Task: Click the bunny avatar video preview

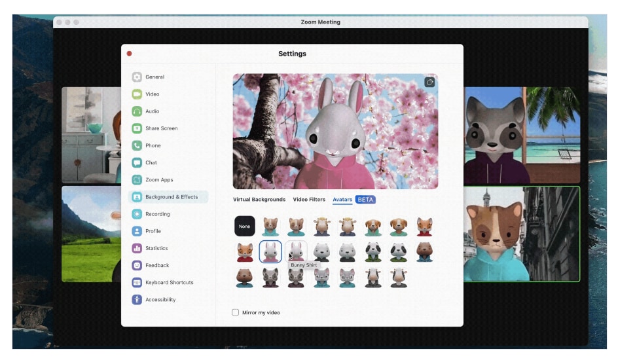Action: tap(335, 131)
